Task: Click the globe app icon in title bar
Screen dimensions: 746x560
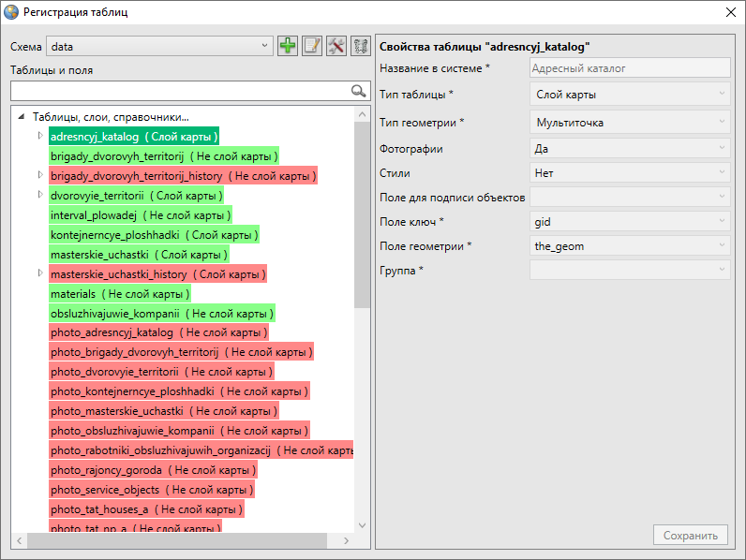Action: (11, 12)
